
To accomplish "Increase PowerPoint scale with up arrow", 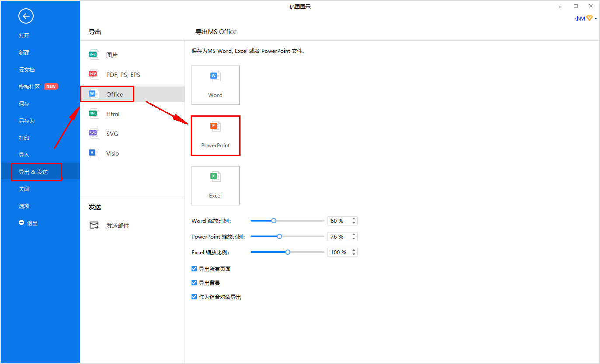I will pos(354,235).
